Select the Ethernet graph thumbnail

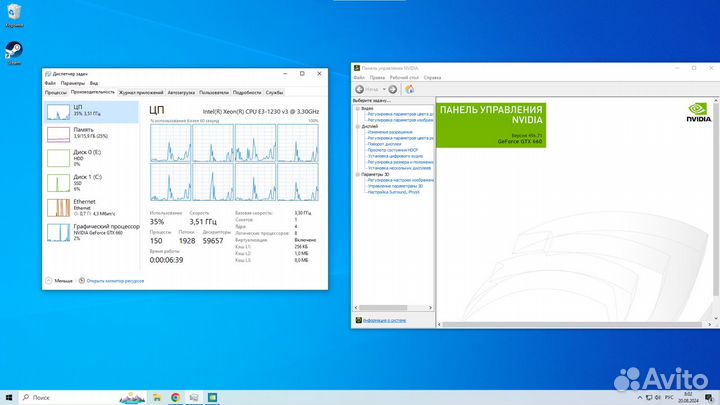(58, 206)
